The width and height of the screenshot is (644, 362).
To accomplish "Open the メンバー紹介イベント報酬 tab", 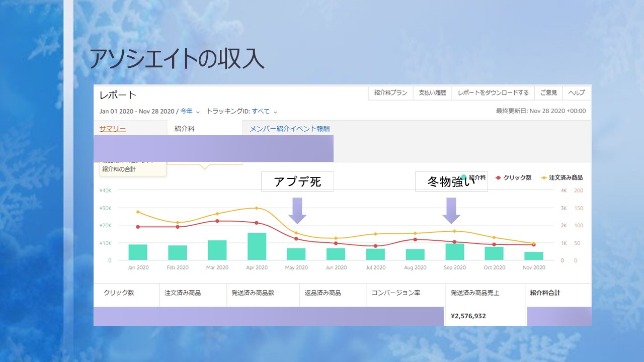I will [x=290, y=129].
